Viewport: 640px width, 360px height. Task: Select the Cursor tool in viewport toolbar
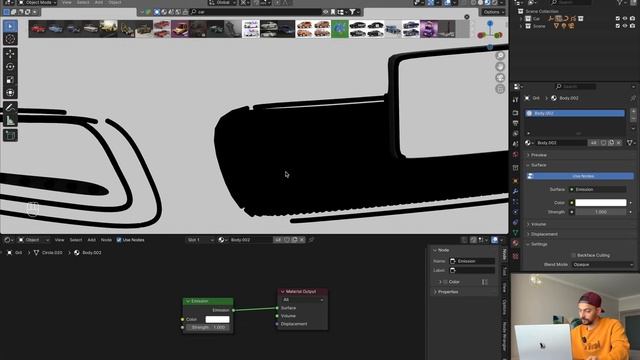(x=10, y=39)
